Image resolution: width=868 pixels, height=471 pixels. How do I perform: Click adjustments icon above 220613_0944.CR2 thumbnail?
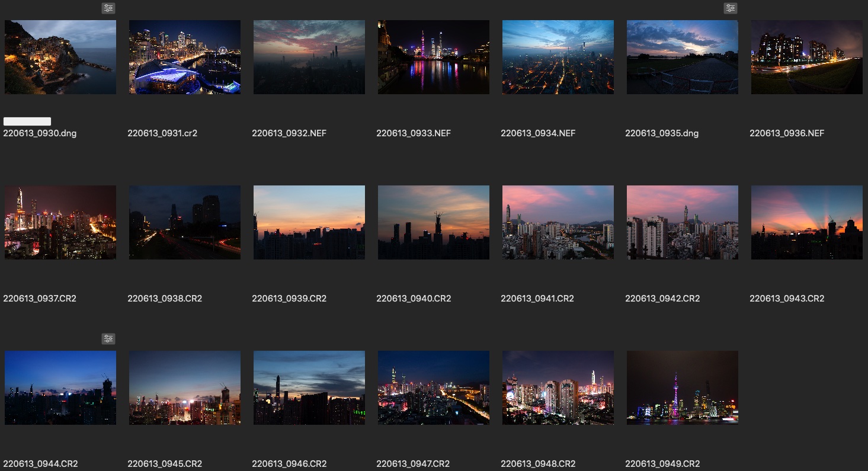point(108,339)
